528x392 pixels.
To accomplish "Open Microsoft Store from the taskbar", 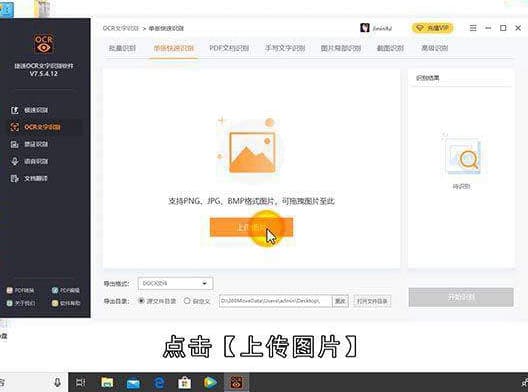I will (185, 383).
